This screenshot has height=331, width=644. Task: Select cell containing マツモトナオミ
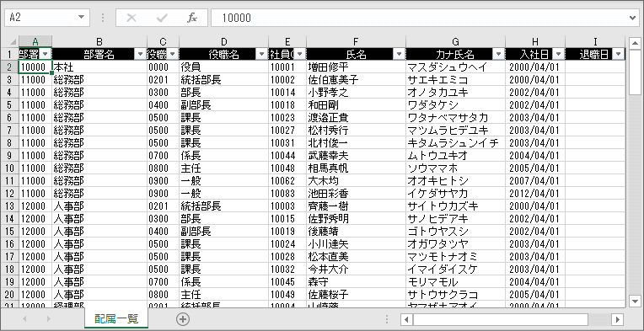[455, 257]
